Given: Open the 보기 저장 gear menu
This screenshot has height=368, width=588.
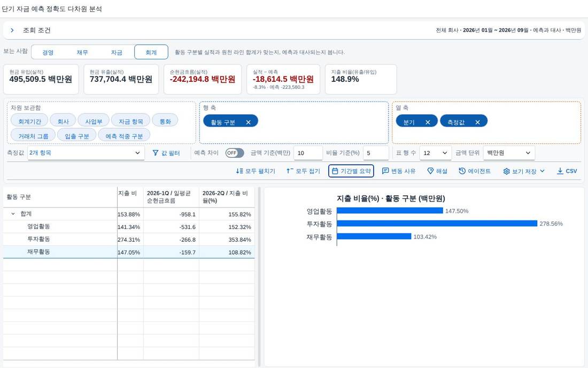Looking at the screenshot, I should 524,171.
